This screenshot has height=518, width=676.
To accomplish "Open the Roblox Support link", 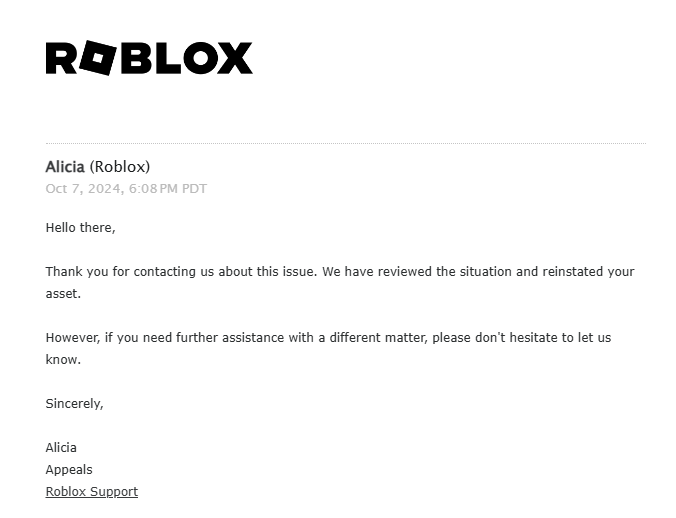I will (92, 492).
